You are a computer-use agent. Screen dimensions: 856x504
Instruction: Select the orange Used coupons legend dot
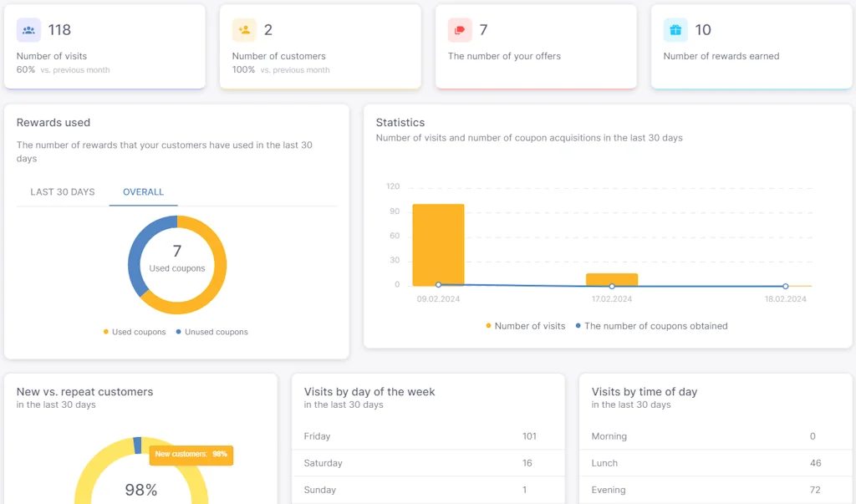pyautogui.click(x=105, y=332)
